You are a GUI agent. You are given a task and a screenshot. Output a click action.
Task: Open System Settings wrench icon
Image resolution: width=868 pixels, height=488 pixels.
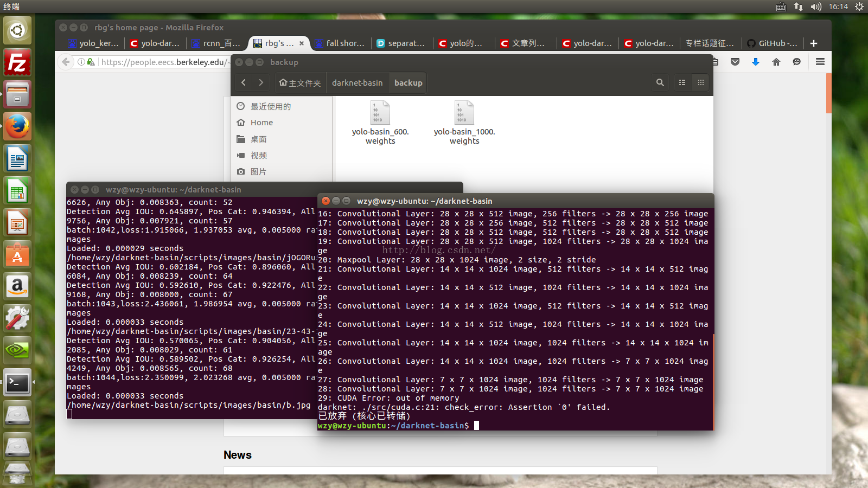[17, 318]
